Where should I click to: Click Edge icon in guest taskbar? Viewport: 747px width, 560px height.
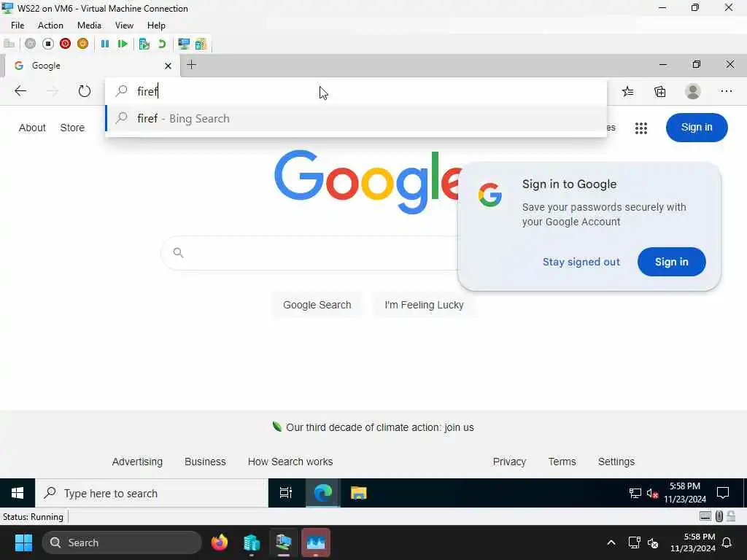(322, 493)
